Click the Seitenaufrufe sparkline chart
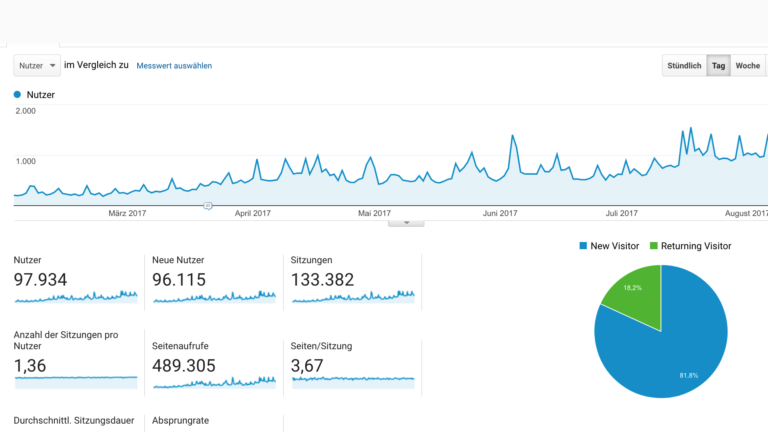Viewport: 768px width, 432px height. [213, 381]
